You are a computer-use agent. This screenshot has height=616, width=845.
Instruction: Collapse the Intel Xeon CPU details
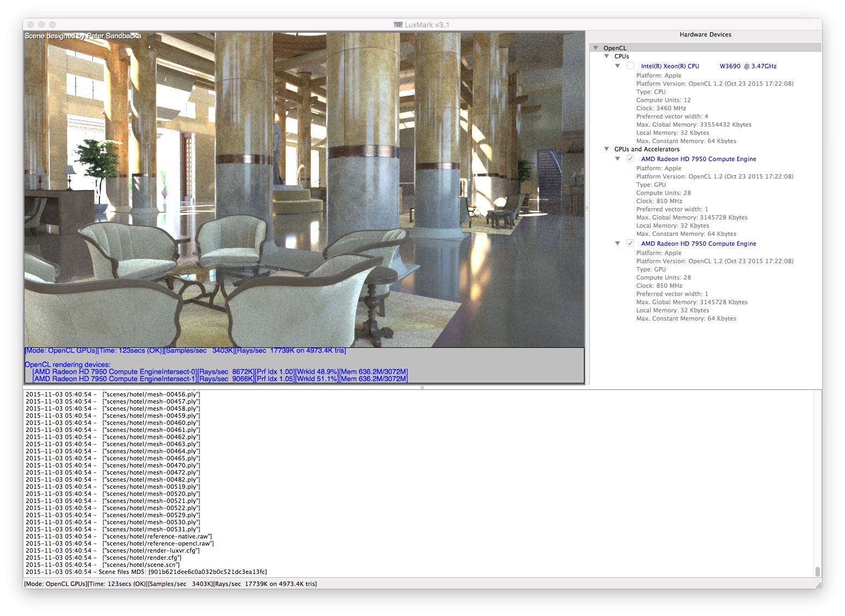pyautogui.click(x=618, y=66)
